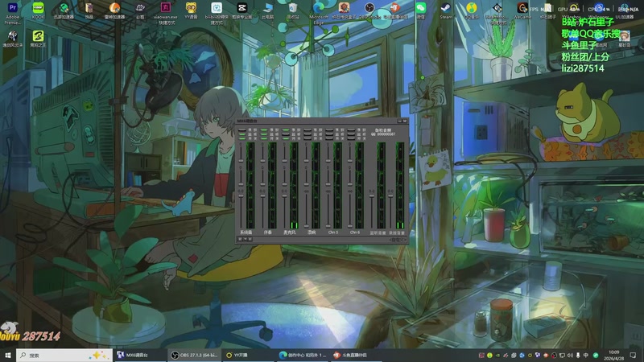Click the 麦克风 main volume fader
This screenshot has height=362, width=644.
pyautogui.click(x=285, y=195)
